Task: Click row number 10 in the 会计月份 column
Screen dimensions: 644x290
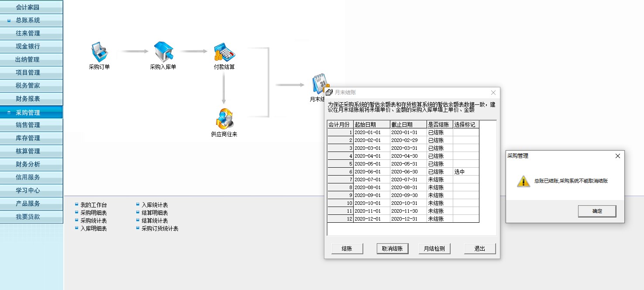Action: click(341, 203)
